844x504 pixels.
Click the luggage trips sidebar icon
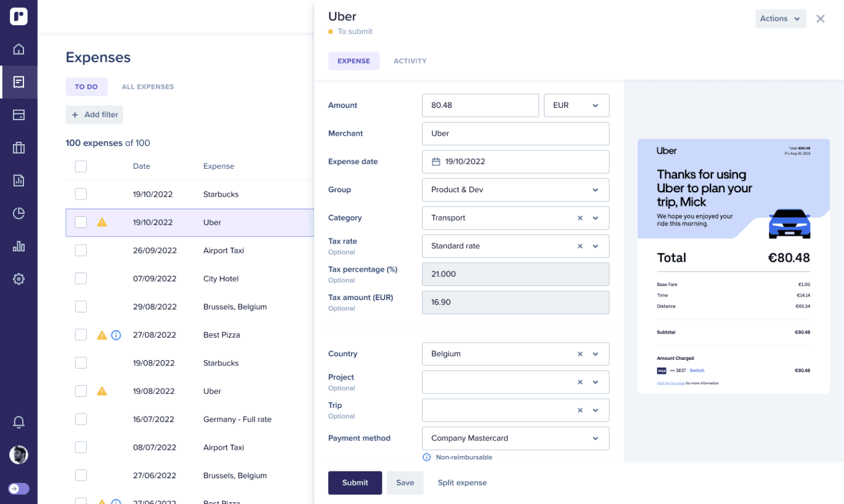(x=18, y=148)
